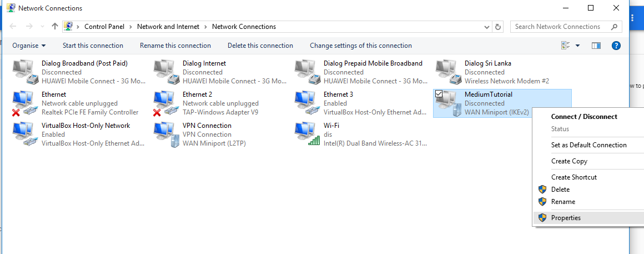Viewport: 644px width, 254px height.
Task: Toggle the preview pane icon
Action: click(596, 46)
